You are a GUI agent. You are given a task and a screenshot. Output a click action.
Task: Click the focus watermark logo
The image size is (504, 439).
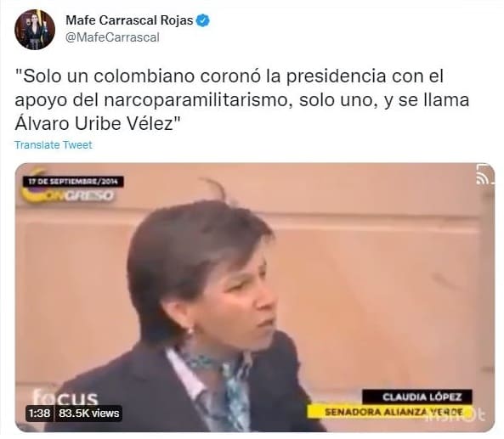coord(65,397)
